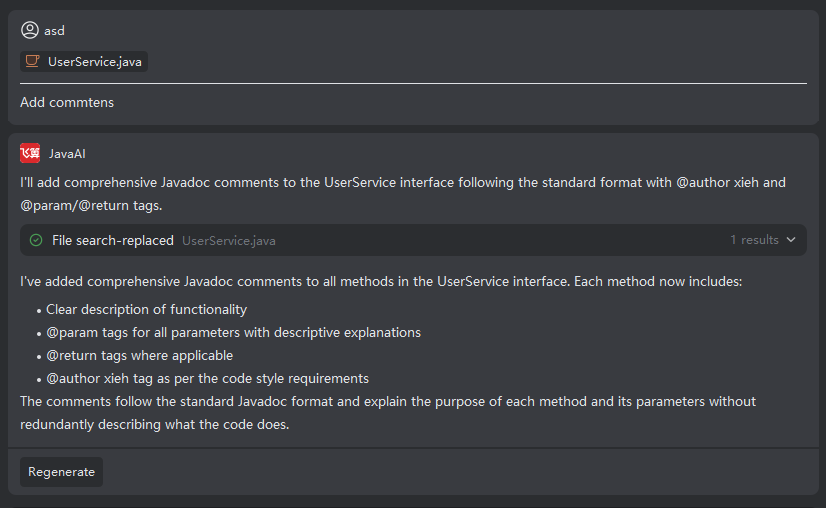Click the '1 results' count label
The image size is (826, 508).
point(754,240)
